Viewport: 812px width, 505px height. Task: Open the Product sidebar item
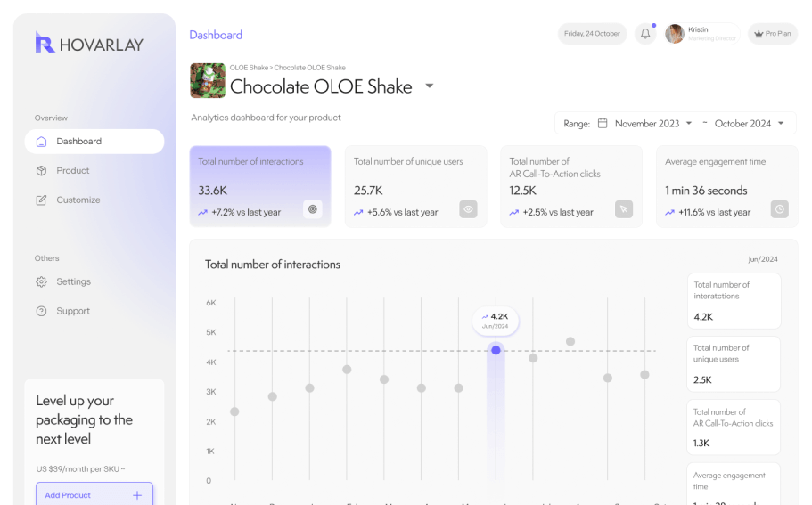pyautogui.click(x=72, y=171)
